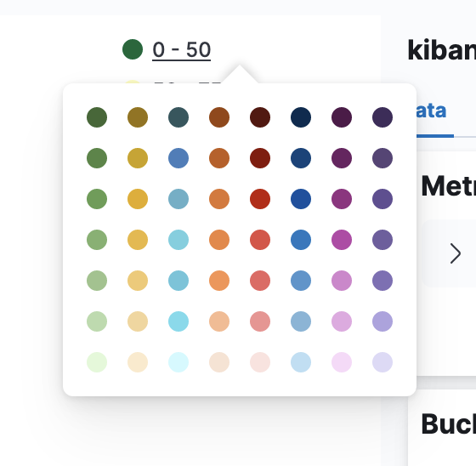Select the dark olive-yellow swatch in top row
Image resolution: width=476 pixels, height=466 pixels.
[x=138, y=117]
